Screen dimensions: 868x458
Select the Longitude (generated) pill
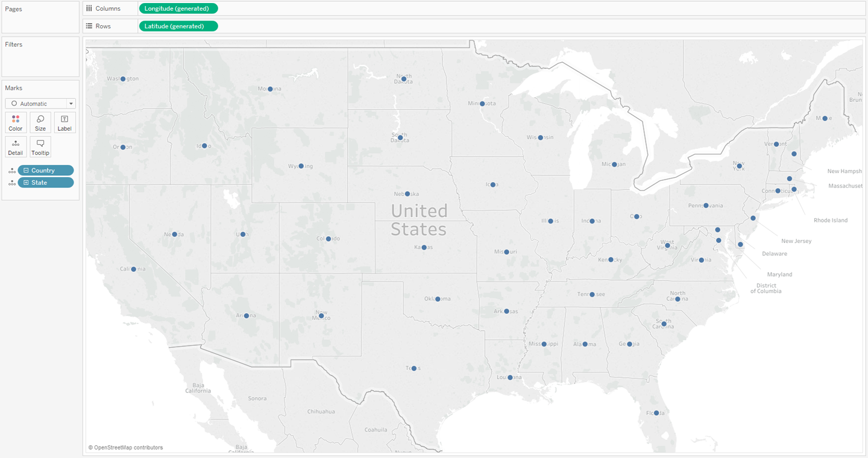point(178,8)
